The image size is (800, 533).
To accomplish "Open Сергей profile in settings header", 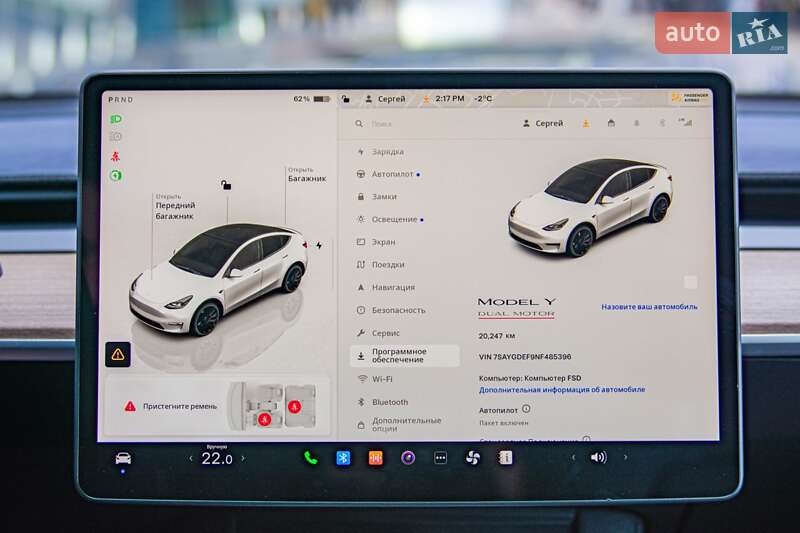I will tap(543, 123).
